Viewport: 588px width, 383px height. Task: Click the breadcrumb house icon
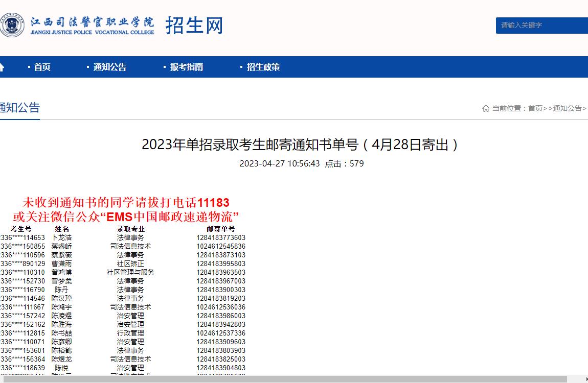(486, 108)
